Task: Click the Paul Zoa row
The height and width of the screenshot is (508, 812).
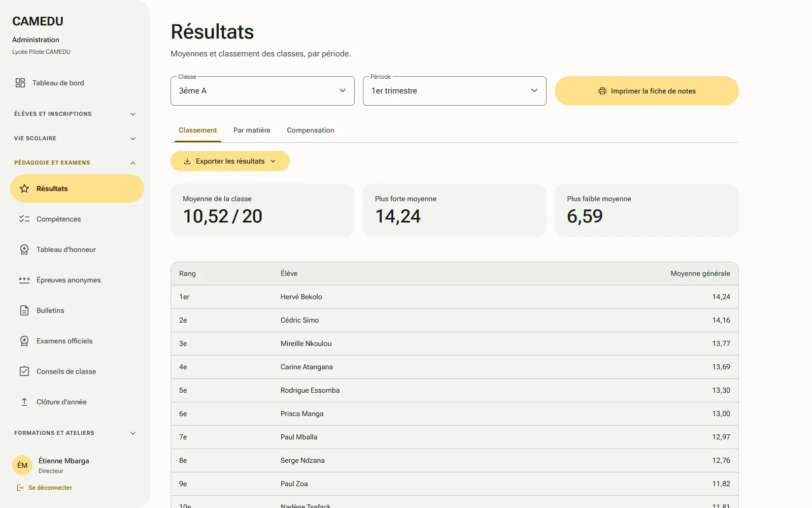Action: [455, 484]
